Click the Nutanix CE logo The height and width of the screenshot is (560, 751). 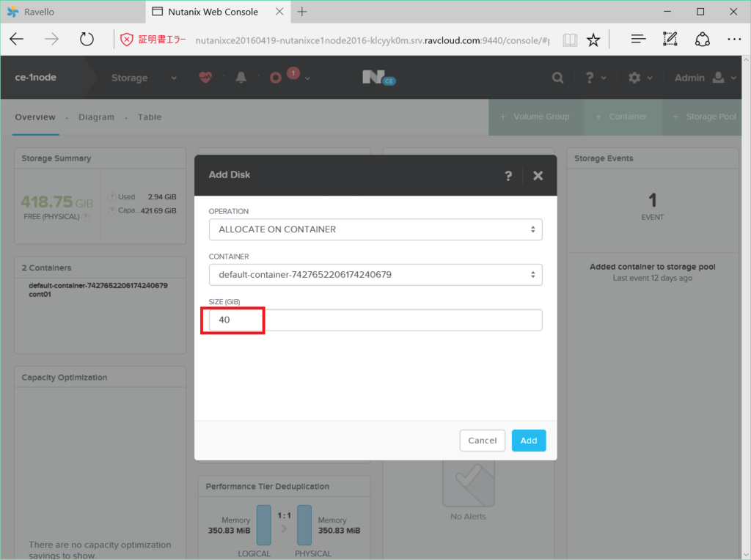coord(378,78)
